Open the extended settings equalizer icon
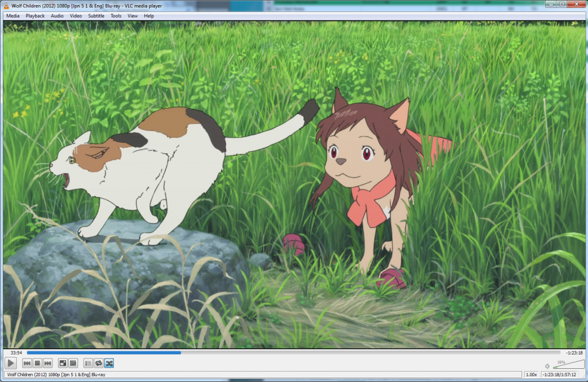Screen dimensions: 588x382 click(x=73, y=363)
